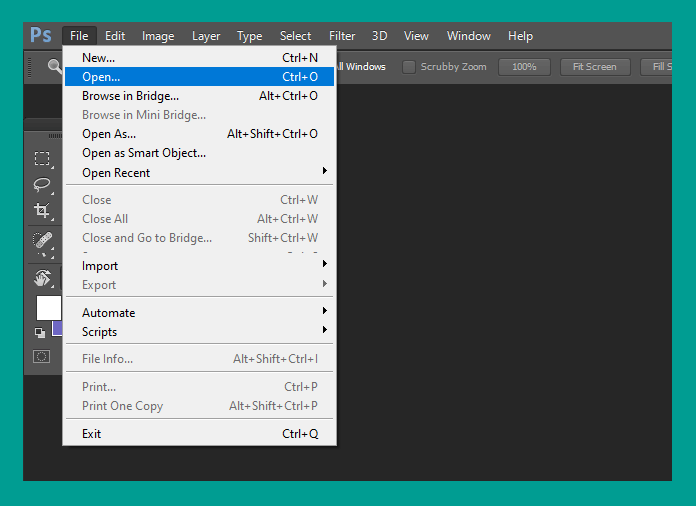Expand the Open Recent submenu
696x506 pixels.
pos(200,173)
